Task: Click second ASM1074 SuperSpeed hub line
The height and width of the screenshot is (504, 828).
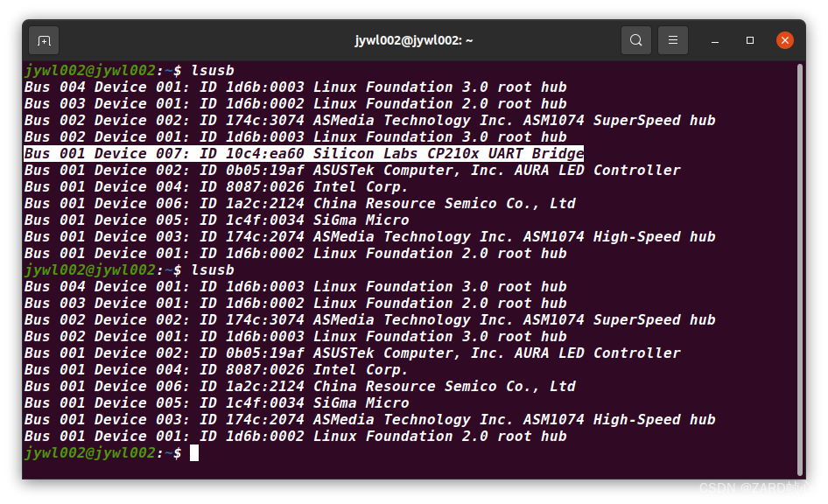Action: click(x=369, y=320)
